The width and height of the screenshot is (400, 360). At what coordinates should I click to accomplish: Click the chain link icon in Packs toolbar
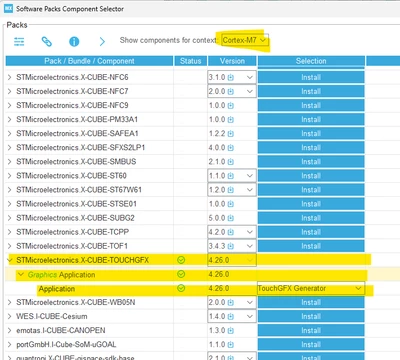pyautogui.click(x=47, y=41)
